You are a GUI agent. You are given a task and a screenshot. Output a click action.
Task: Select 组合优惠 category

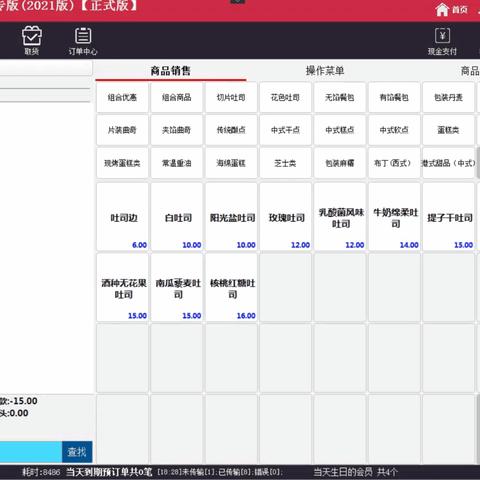(x=122, y=98)
